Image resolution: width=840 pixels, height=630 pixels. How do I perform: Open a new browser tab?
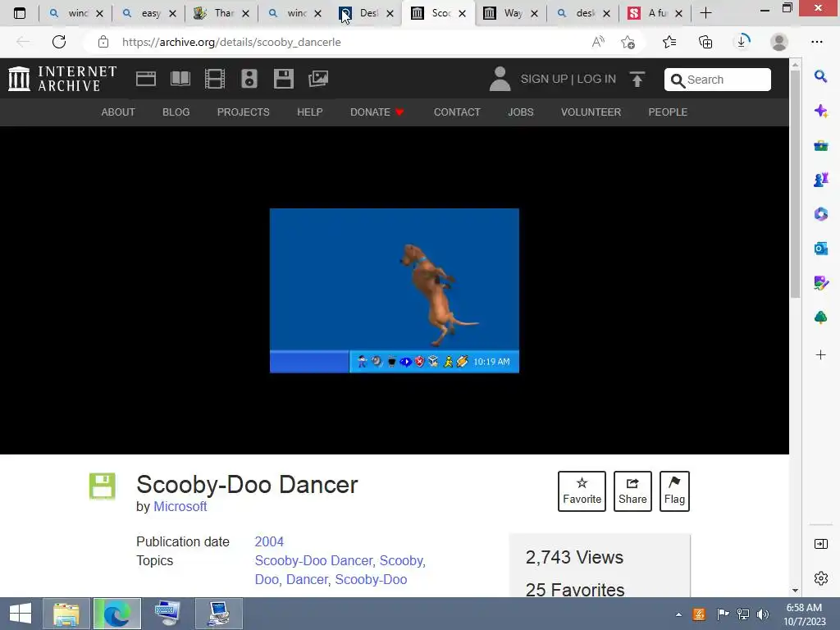pyautogui.click(x=706, y=13)
